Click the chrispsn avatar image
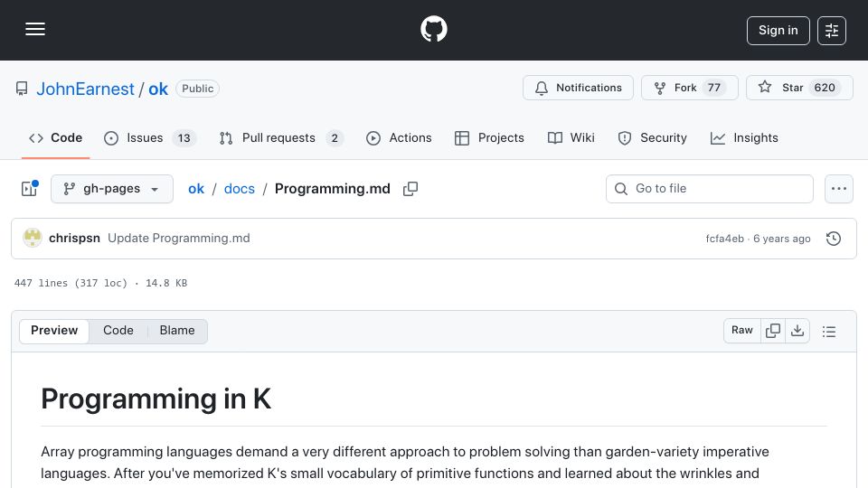Screen dimensions: 868x488 pos(33,238)
